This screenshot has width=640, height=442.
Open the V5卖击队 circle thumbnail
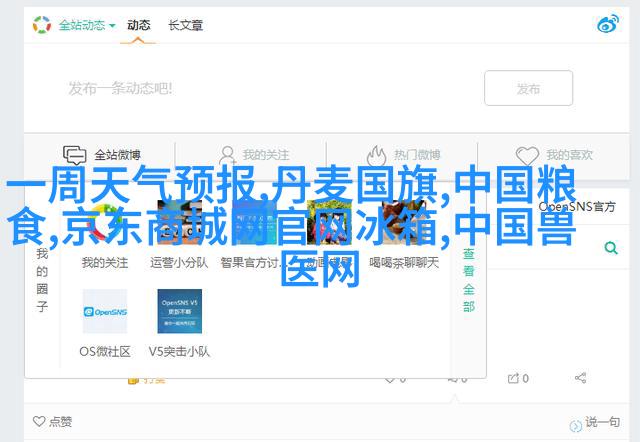(x=180, y=311)
